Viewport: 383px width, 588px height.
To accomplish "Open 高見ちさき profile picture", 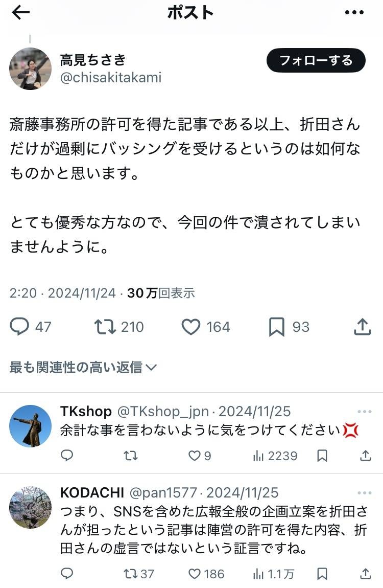I will click(x=30, y=69).
